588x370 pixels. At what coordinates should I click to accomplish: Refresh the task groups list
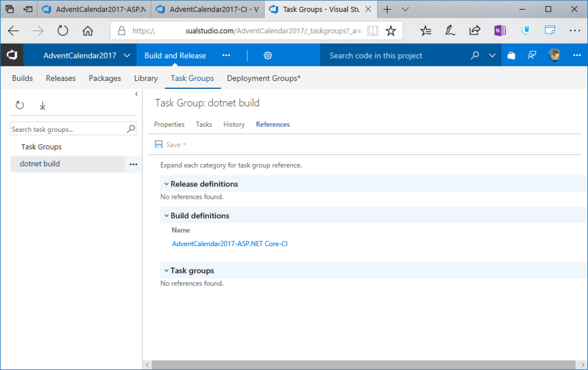(20, 105)
